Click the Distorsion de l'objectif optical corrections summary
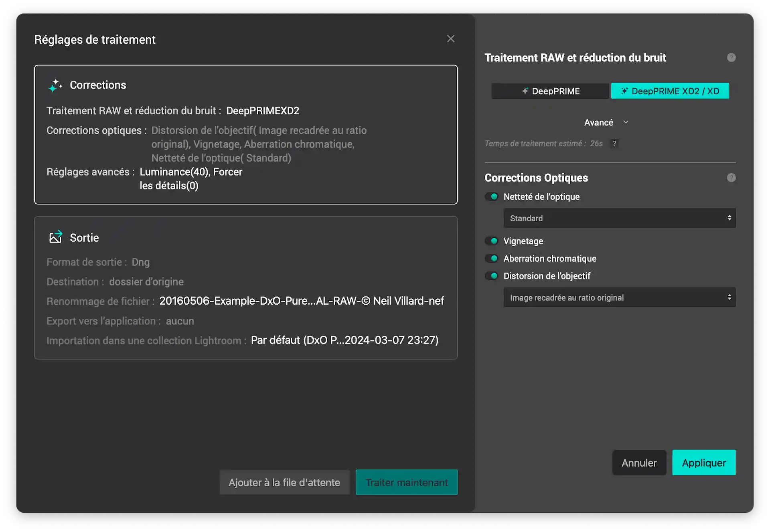The image size is (770, 532). 259,144
